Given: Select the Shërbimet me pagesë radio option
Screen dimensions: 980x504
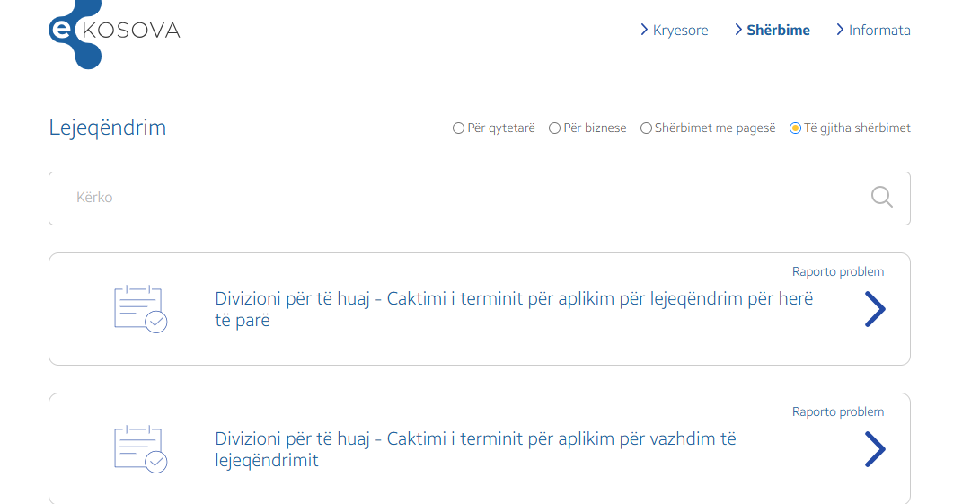Looking at the screenshot, I should 646,128.
